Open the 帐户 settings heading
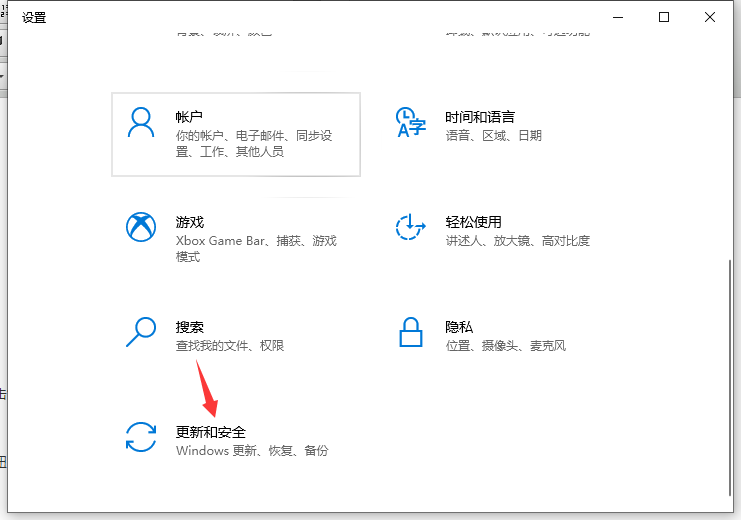This screenshot has width=741, height=520. pyautogui.click(x=189, y=117)
